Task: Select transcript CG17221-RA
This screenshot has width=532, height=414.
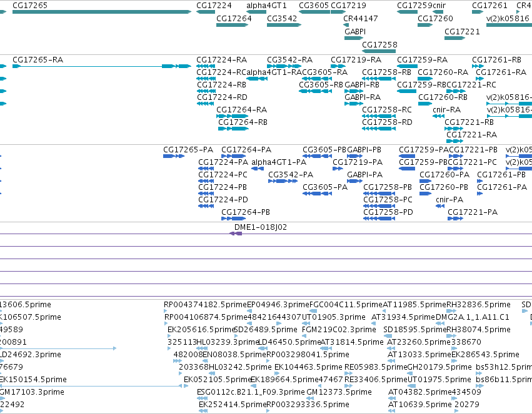Action: click(x=454, y=141)
